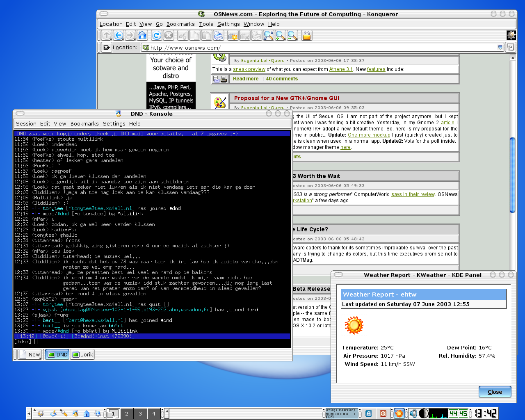The width and height of the screenshot is (525, 420).
Task: Go up one level in Konqueror toolbar
Action: click(x=107, y=36)
